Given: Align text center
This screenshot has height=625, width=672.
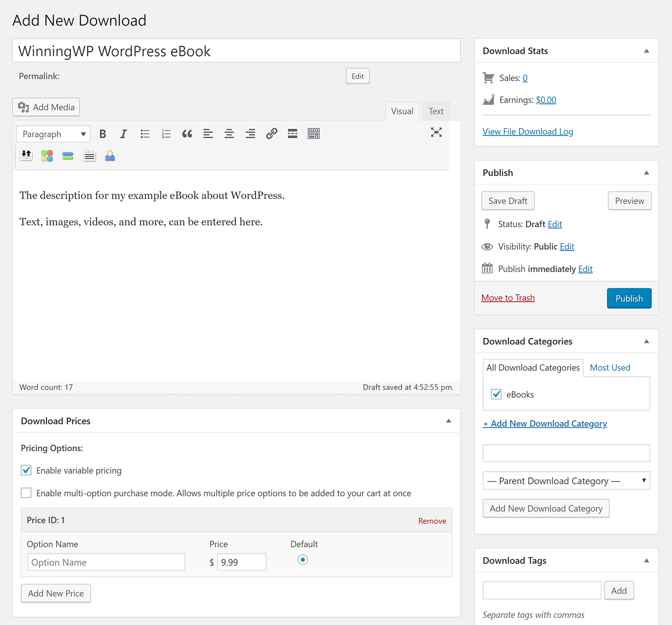Looking at the screenshot, I should pyautogui.click(x=229, y=134).
